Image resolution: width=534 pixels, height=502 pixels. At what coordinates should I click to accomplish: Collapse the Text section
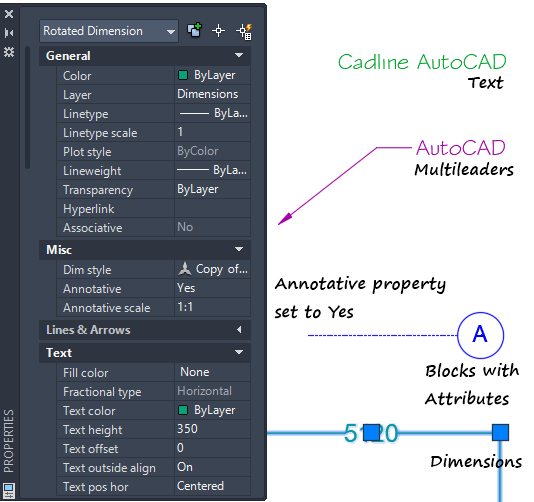tap(239, 352)
